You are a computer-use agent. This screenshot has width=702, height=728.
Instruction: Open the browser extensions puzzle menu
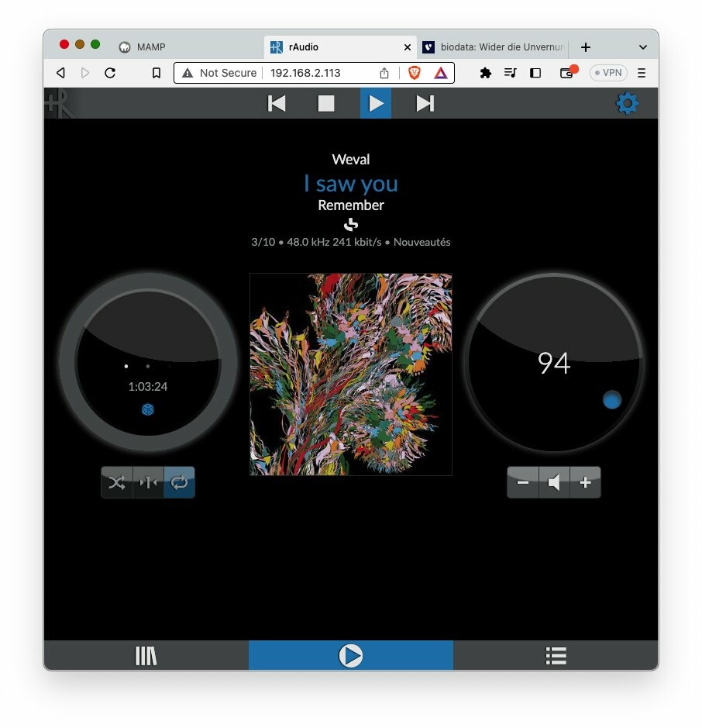point(486,73)
